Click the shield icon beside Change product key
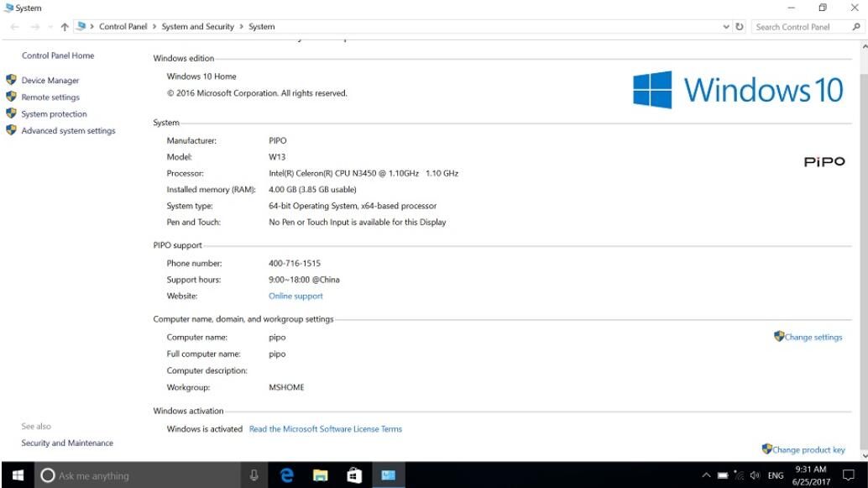Viewport: 868px width, 488px height. point(766,449)
